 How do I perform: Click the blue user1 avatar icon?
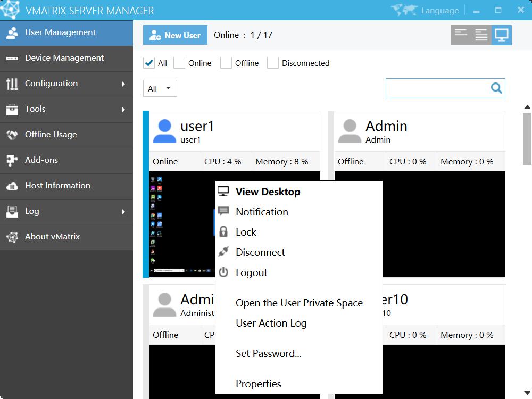(x=164, y=131)
